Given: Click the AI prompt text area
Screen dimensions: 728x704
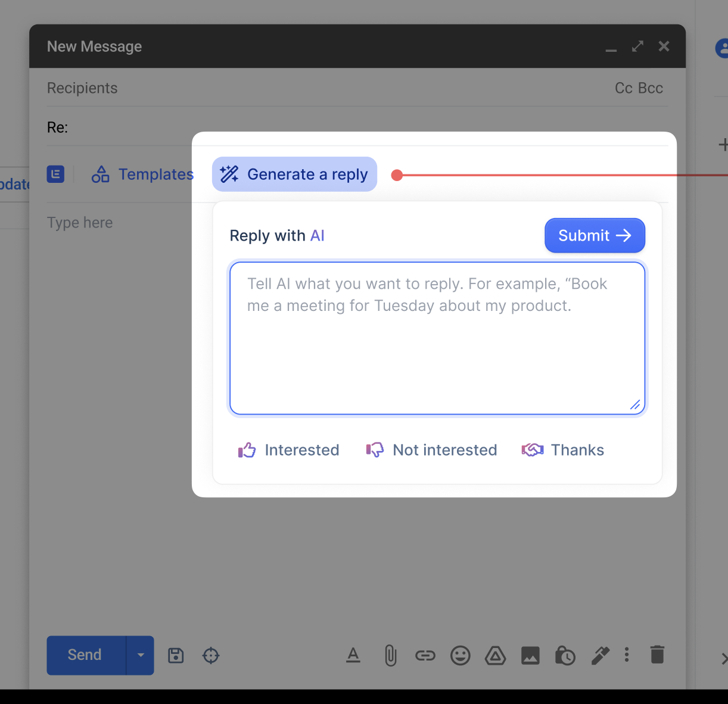Looking at the screenshot, I should [437, 337].
